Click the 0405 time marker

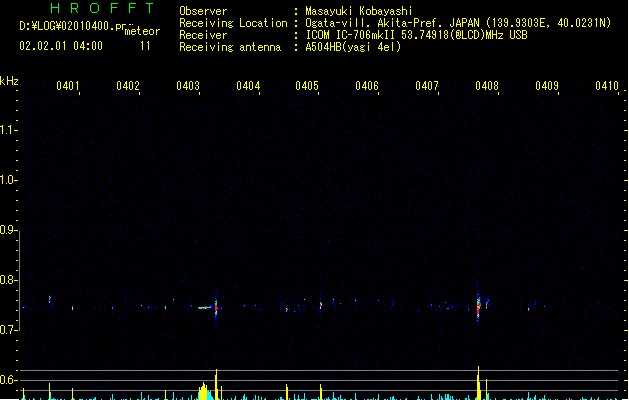307,86
